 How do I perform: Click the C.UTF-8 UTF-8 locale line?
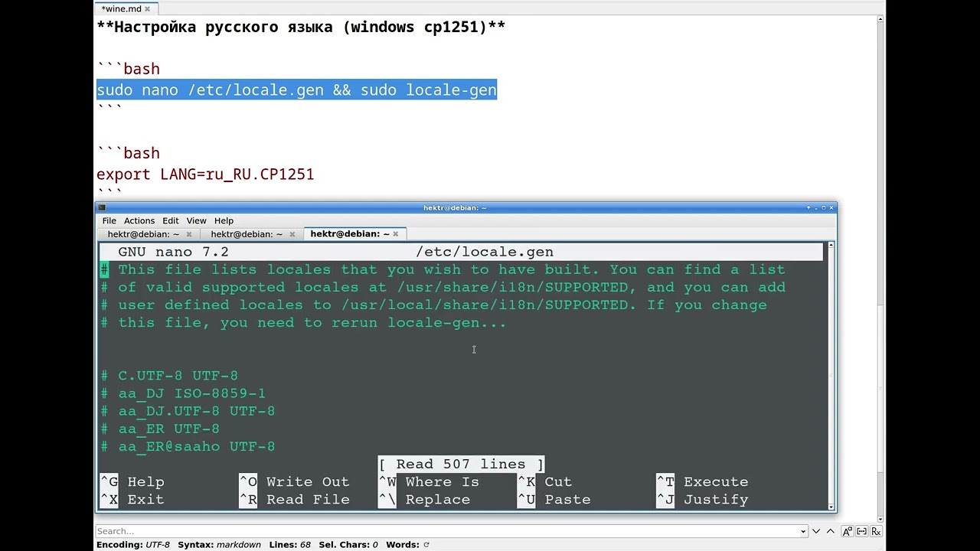(x=169, y=376)
